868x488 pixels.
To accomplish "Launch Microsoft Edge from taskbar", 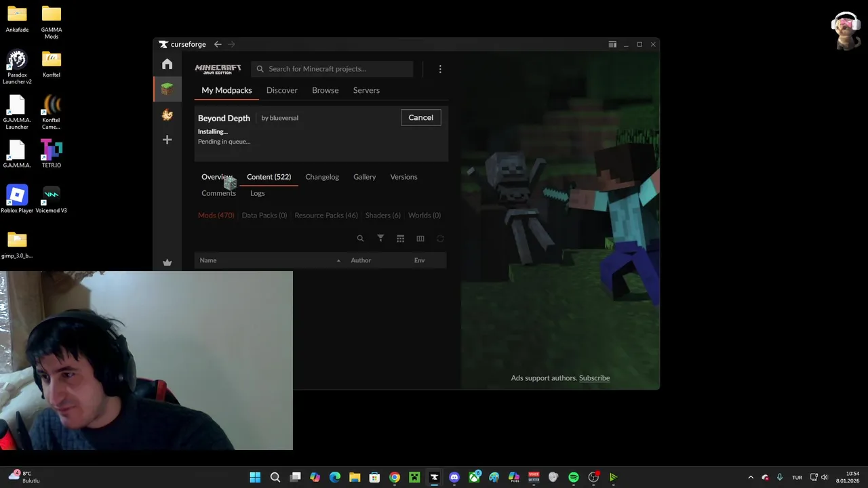I will pos(334,477).
